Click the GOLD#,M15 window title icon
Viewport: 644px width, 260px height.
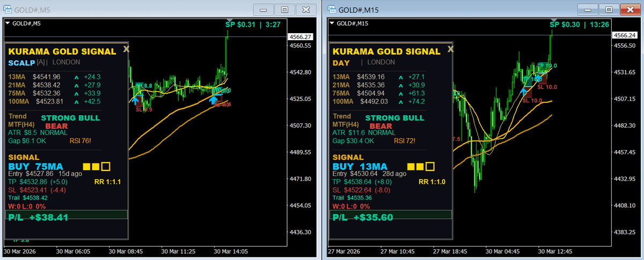point(333,9)
